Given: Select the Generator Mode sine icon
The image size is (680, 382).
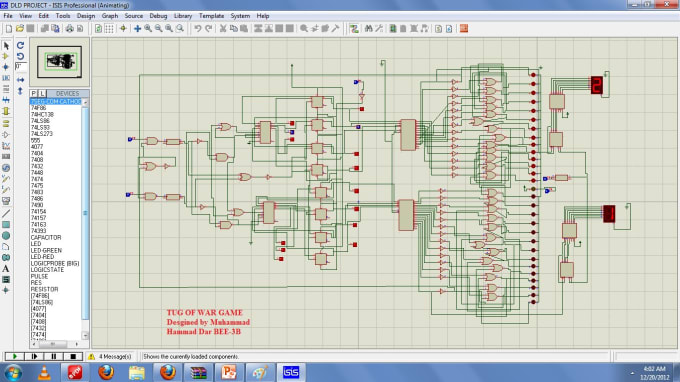Looking at the screenshot, I should pos(6,168).
